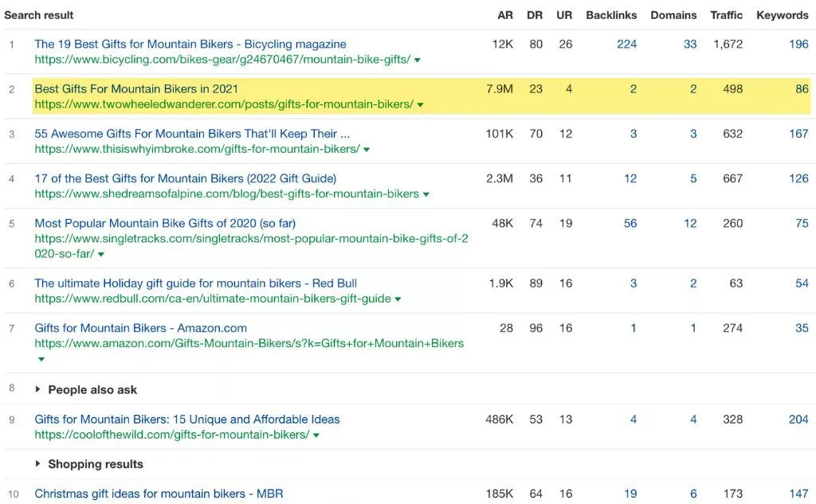Open Christmas gift ideas for mountain bikers - MBR
816x504 pixels.
(x=159, y=494)
